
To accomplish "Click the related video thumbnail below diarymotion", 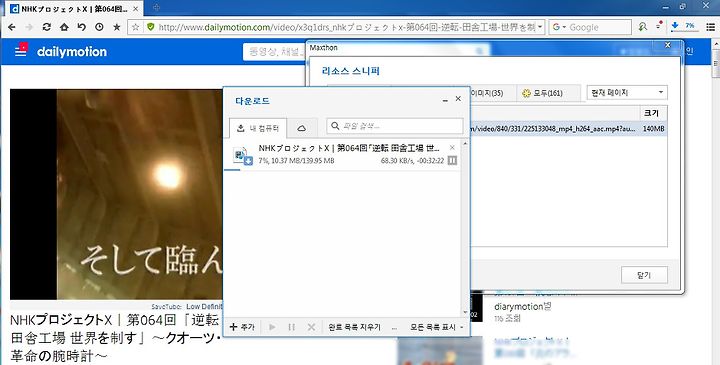I will click(440, 351).
